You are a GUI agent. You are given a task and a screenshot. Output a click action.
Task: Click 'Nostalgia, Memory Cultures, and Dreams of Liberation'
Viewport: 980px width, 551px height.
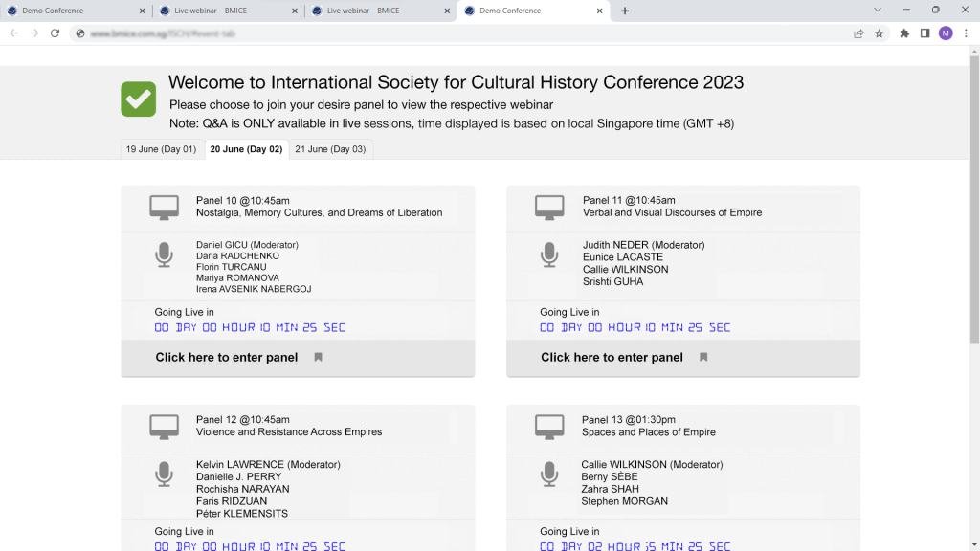(x=320, y=213)
